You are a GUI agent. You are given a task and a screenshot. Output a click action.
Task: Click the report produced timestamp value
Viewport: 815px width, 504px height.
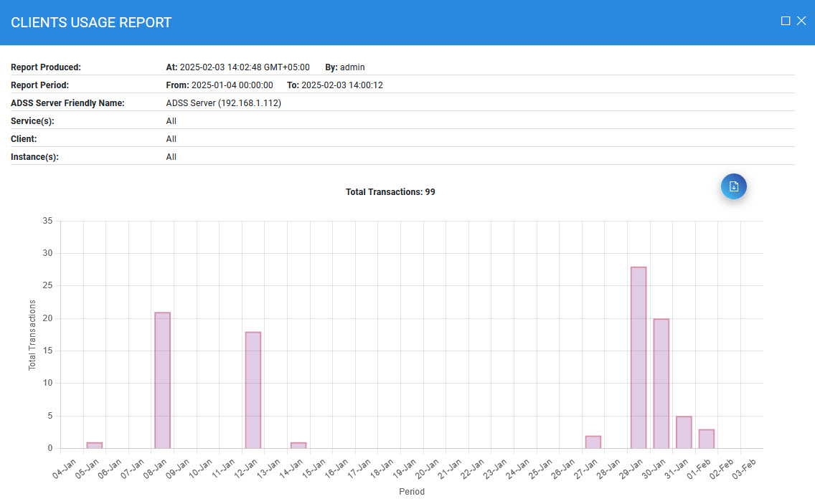(244, 67)
